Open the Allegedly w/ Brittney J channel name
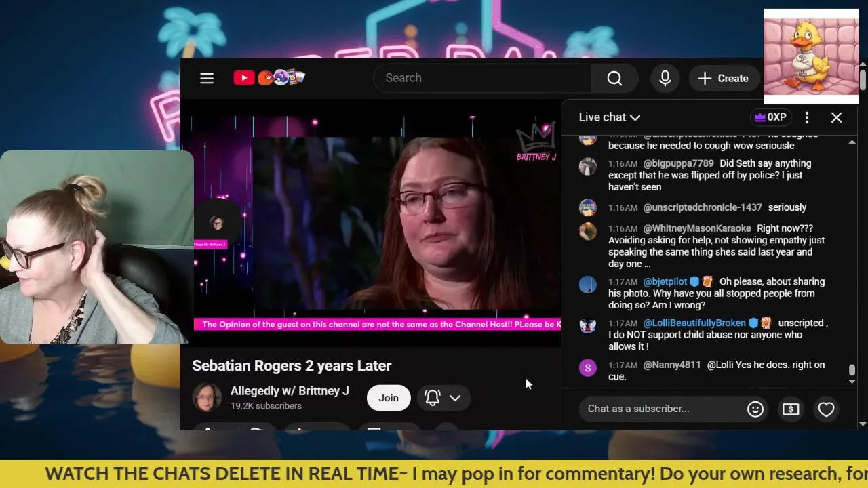The width and height of the screenshot is (868, 488). click(x=290, y=391)
